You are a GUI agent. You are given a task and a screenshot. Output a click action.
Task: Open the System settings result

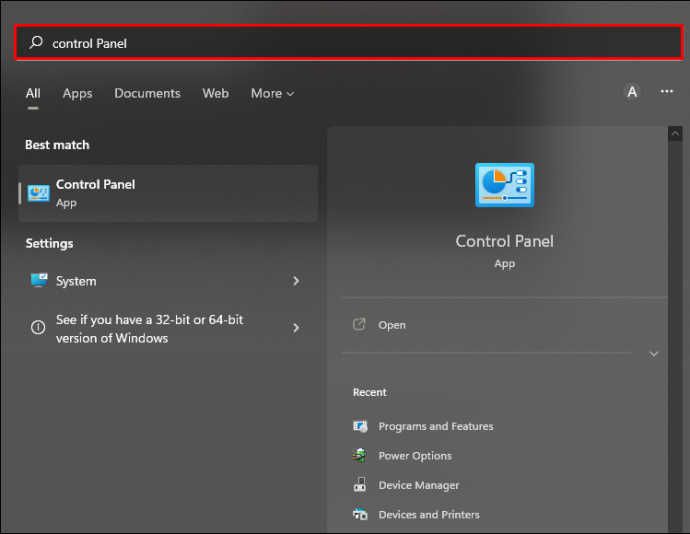point(168,281)
